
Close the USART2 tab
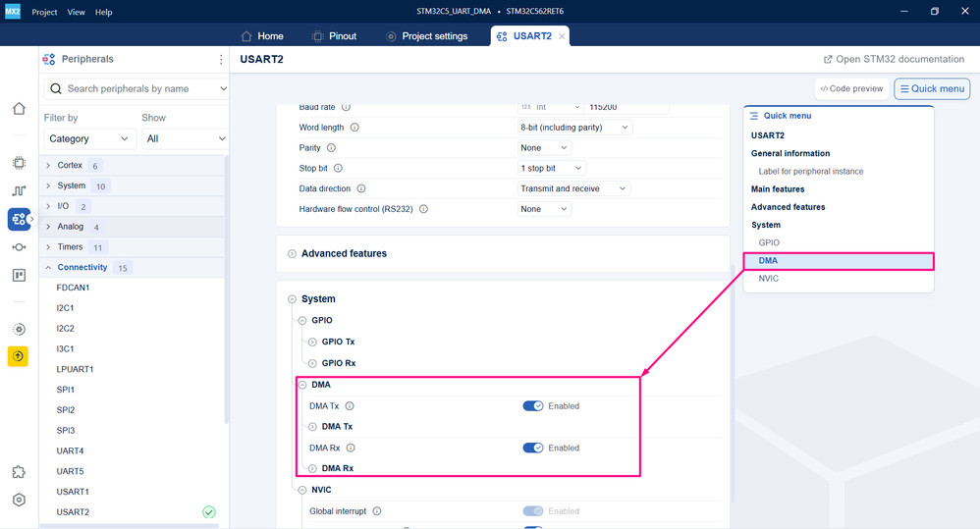562,36
